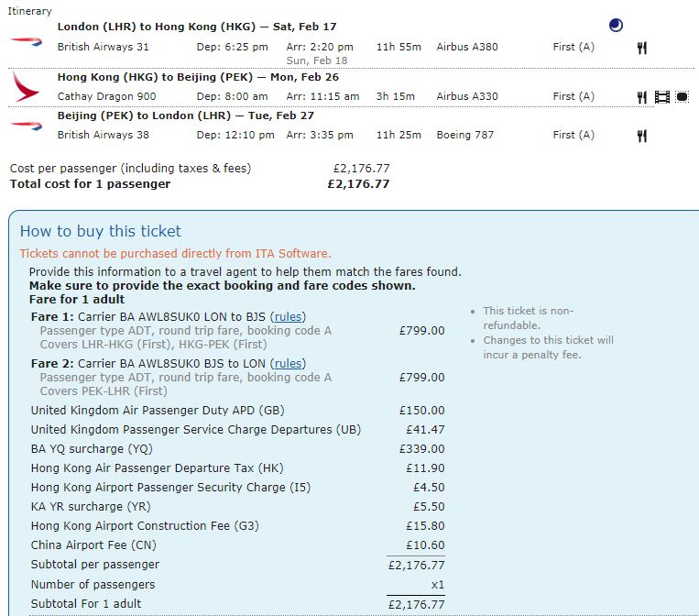Click the total cost £2,176.77 amount

(358, 183)
